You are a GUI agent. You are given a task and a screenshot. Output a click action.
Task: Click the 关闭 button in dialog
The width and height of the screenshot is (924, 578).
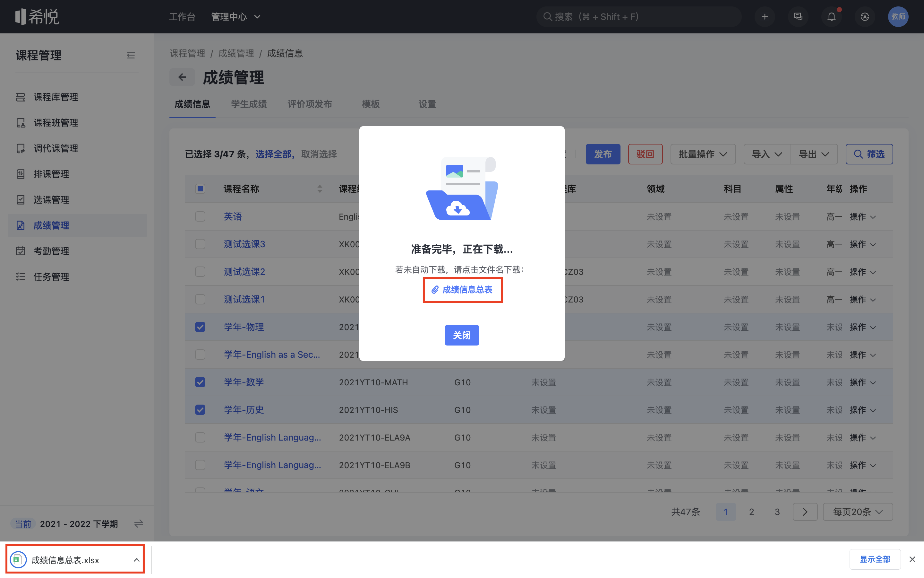pos(462,335)
